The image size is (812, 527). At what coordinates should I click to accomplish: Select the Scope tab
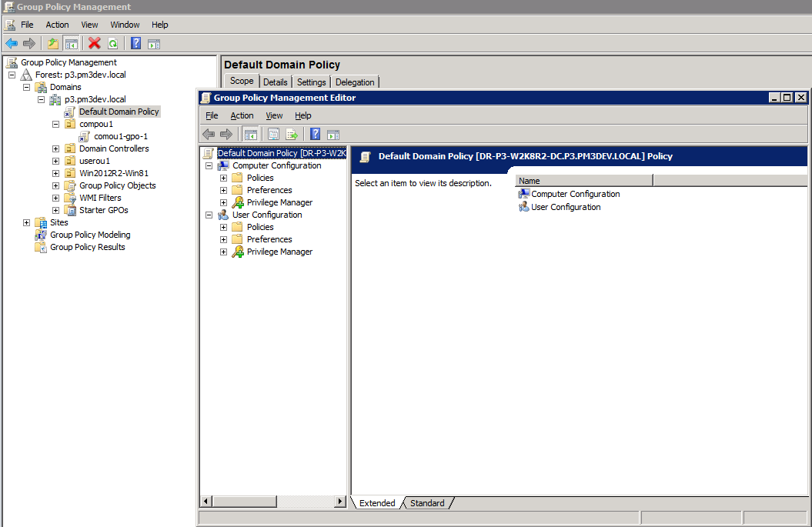click(242, 82)
